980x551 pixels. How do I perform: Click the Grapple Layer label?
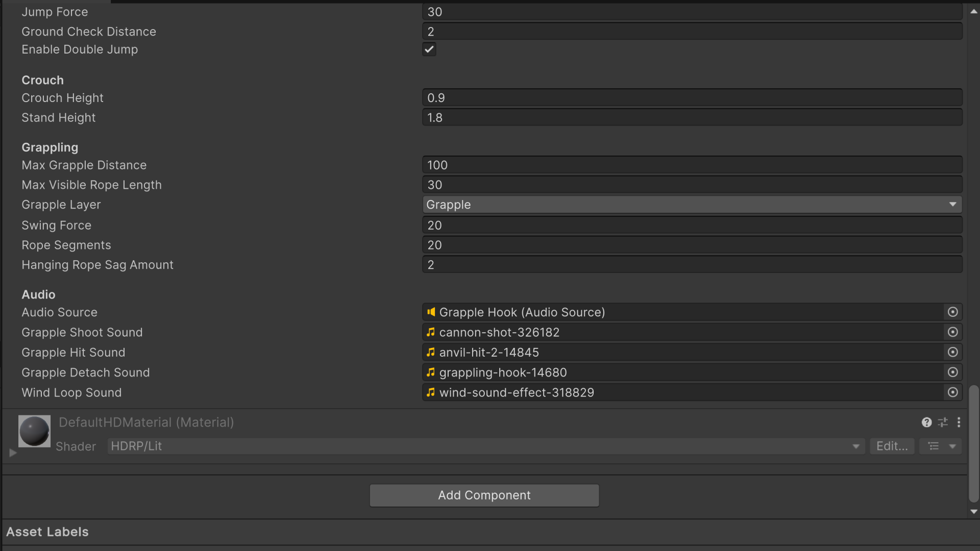click(61, 205)
